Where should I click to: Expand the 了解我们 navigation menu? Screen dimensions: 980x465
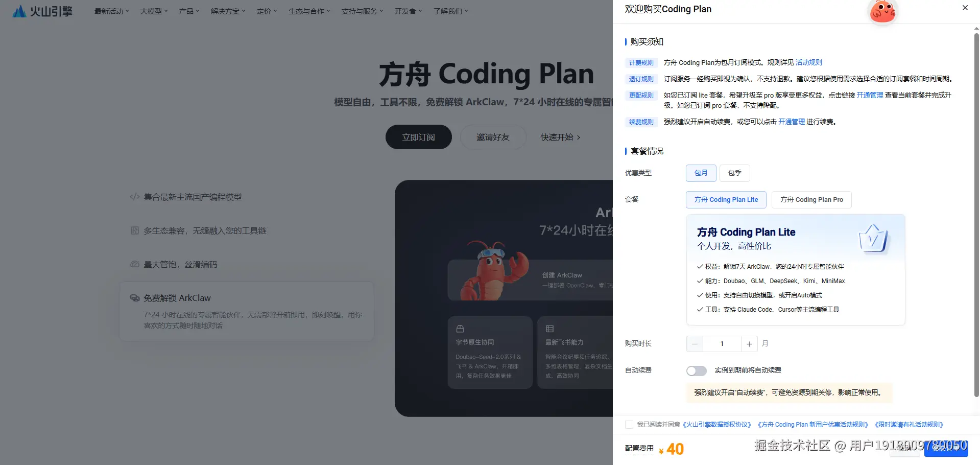(x=450, y=11)
